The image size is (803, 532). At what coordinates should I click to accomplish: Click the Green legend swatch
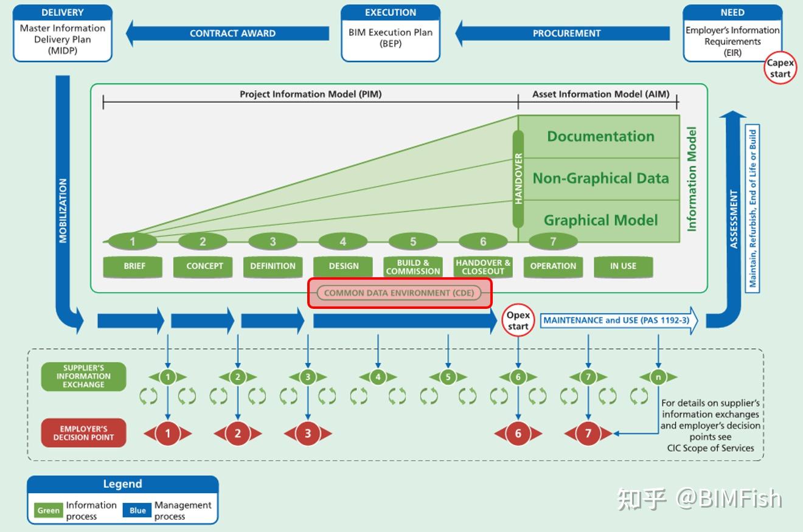pos(48,511)
